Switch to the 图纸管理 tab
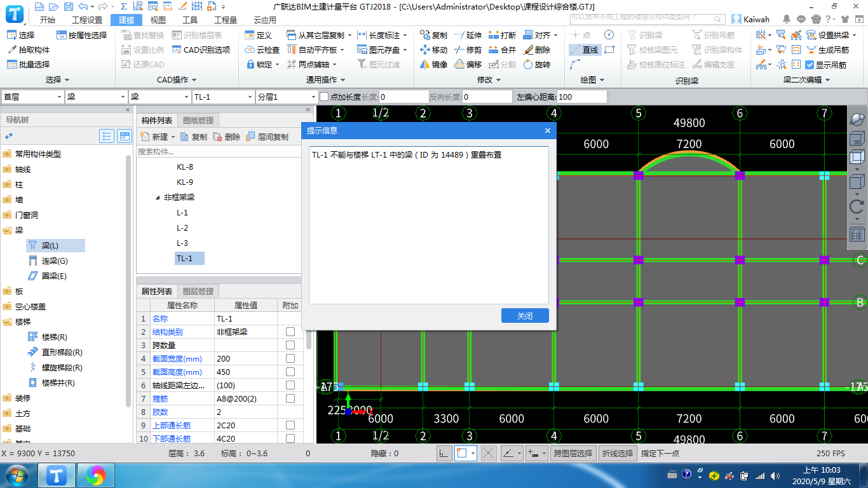Viewport: 868px width, 488px height. (198, 120)
